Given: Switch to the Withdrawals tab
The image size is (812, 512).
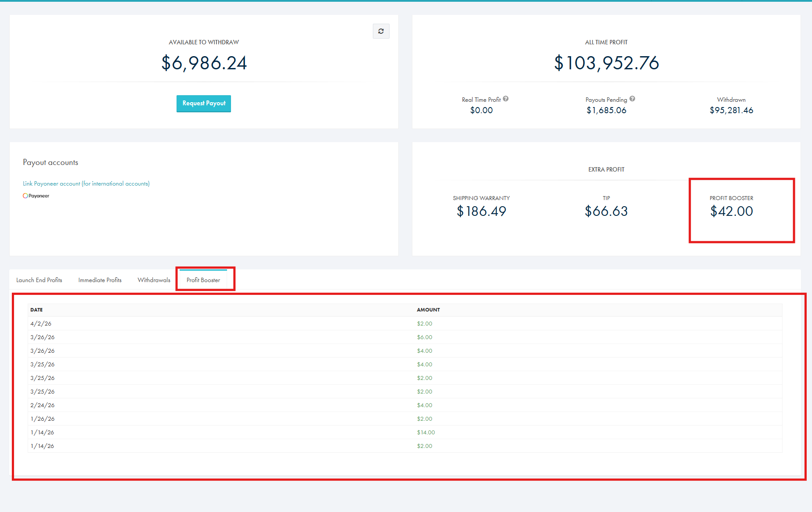Looking at the screenshot, I should tap(154, 280).
